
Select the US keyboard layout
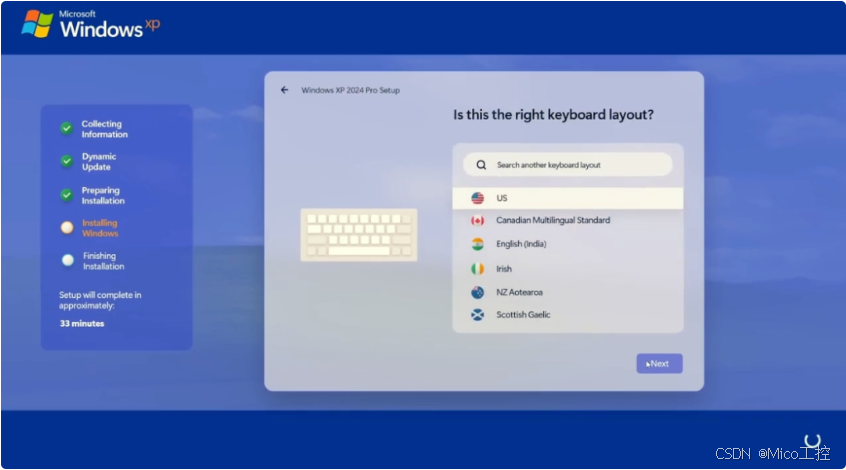pyautogui.click(x=568, y=198)
